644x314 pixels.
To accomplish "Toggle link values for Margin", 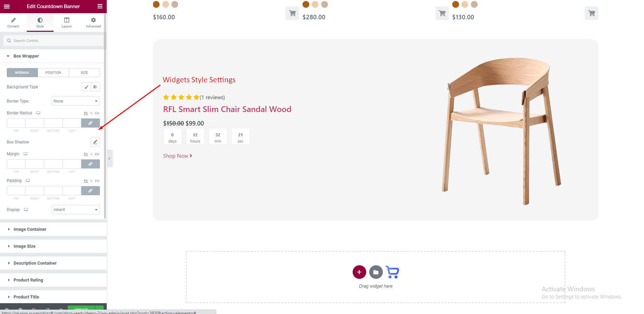I will coord(90,164).
